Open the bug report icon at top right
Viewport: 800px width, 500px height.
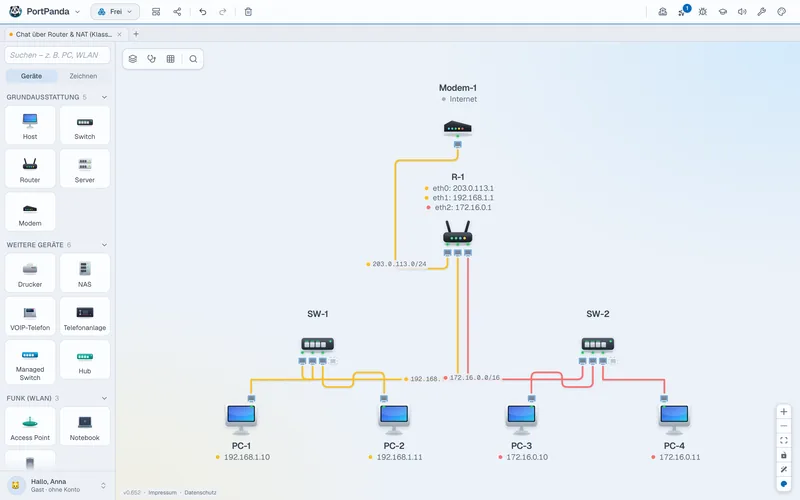point(703,12)
